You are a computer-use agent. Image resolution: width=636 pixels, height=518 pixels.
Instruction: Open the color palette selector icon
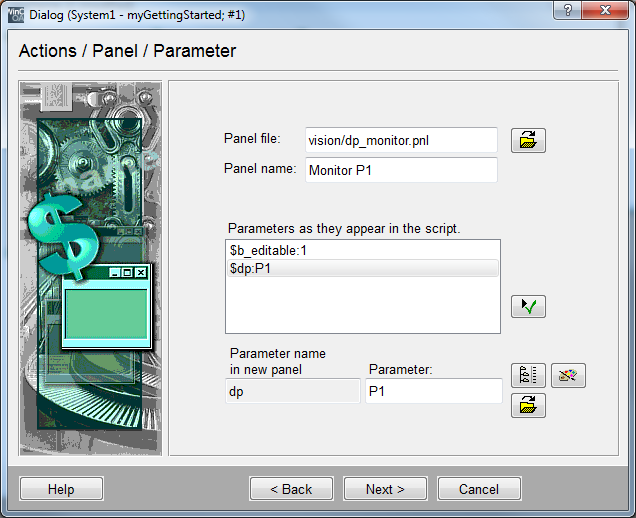point(568,375)
